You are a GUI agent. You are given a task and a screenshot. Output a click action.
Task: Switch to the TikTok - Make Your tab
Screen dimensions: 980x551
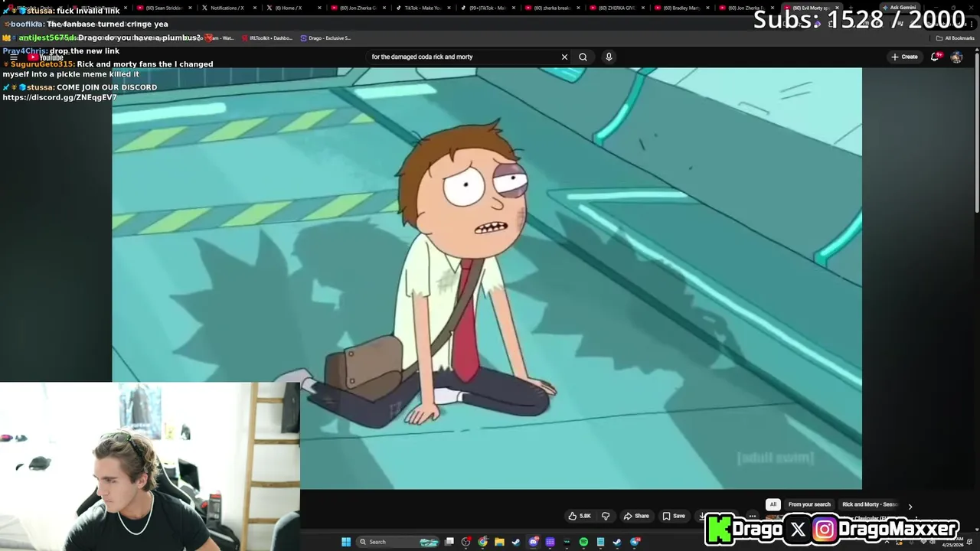pyautogui.click(x=423, y=8)
